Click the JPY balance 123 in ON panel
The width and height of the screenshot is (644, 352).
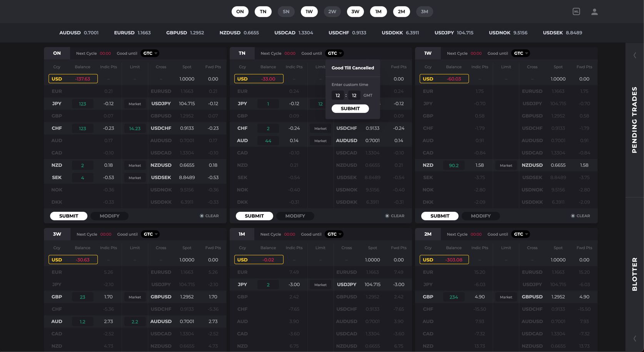tap(82, 104)
